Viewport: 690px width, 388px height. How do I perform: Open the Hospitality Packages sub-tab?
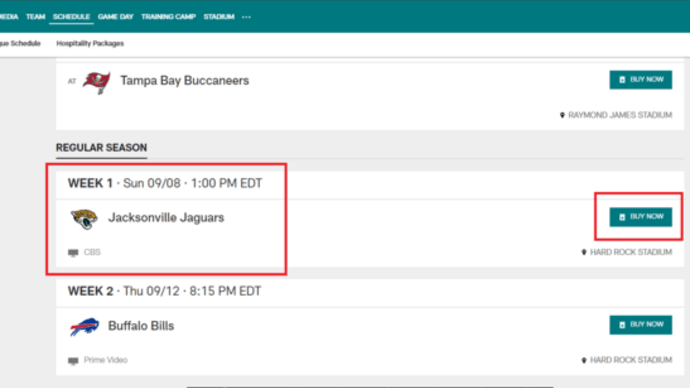(x=90, y=43)
